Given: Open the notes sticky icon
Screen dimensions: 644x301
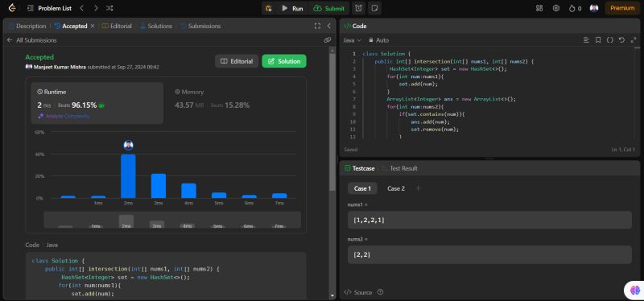Looking at the screenshot, I should (374, 8).
